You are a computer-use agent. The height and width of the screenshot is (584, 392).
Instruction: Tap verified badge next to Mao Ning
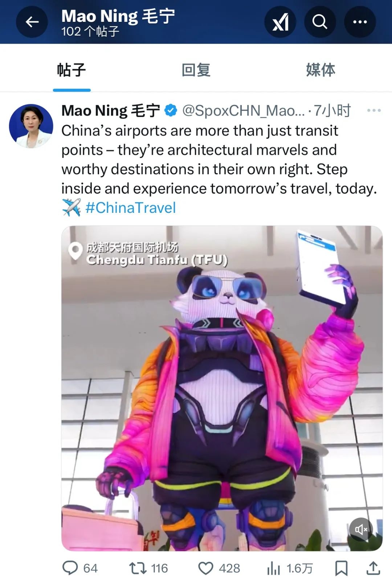tap(171, 110)
